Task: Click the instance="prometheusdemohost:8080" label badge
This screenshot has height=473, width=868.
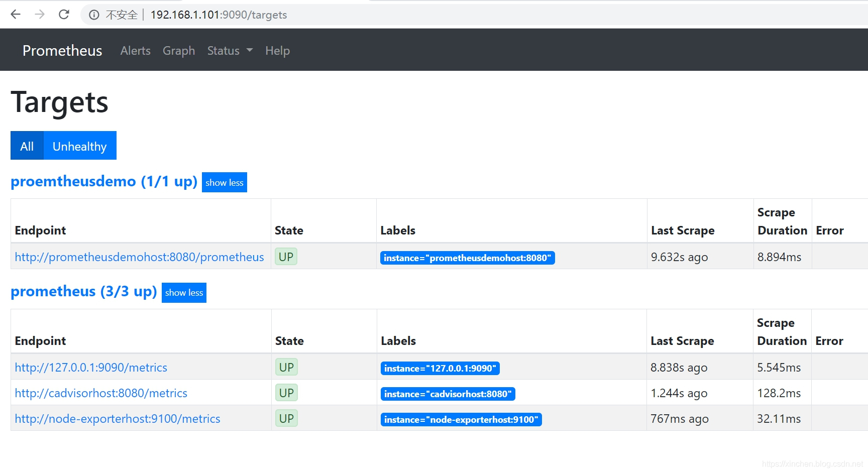Action: click(468, 258)
